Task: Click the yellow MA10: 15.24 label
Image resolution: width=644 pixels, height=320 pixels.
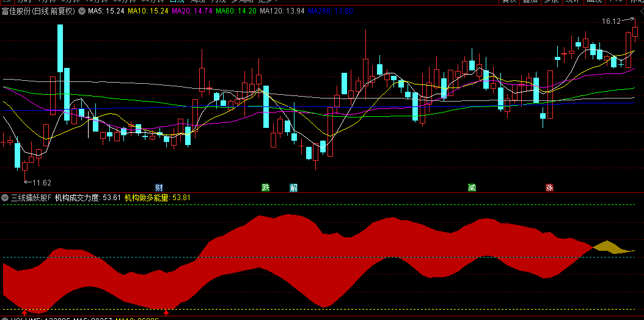Action: point(148,11)
